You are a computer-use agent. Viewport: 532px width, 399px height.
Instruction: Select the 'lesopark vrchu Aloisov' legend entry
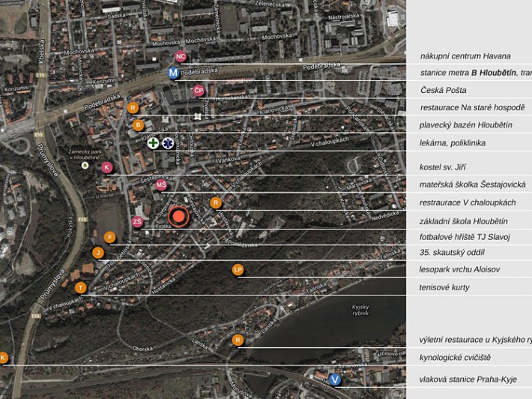459,269
